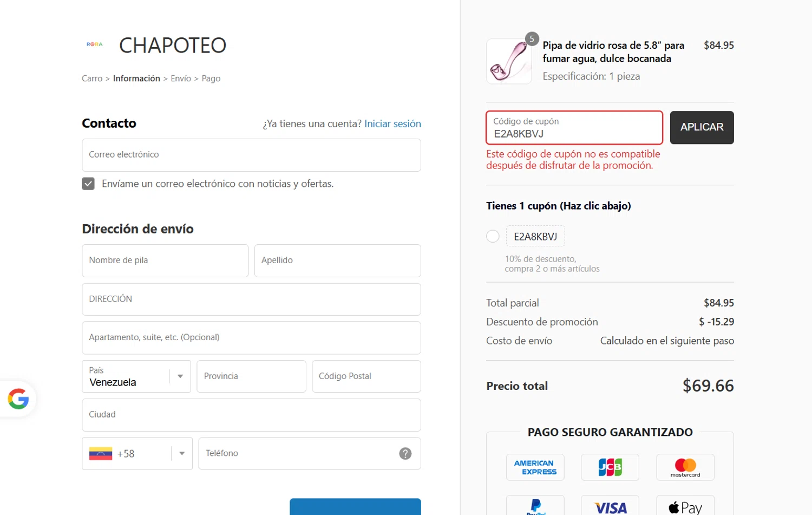The height and width of the screenshot is (515, 812).
Task: Click the Costo de envío label
Action: pos(519,341)
